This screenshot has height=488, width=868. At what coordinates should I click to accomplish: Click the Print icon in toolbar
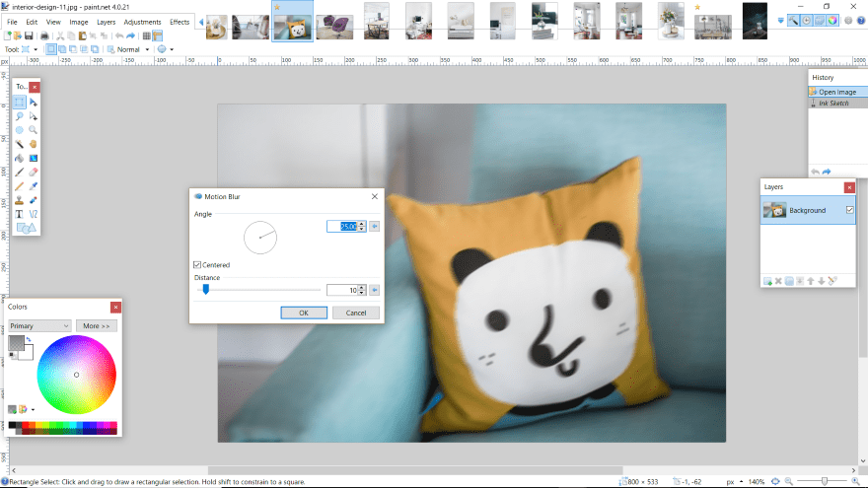coord(44,35)
